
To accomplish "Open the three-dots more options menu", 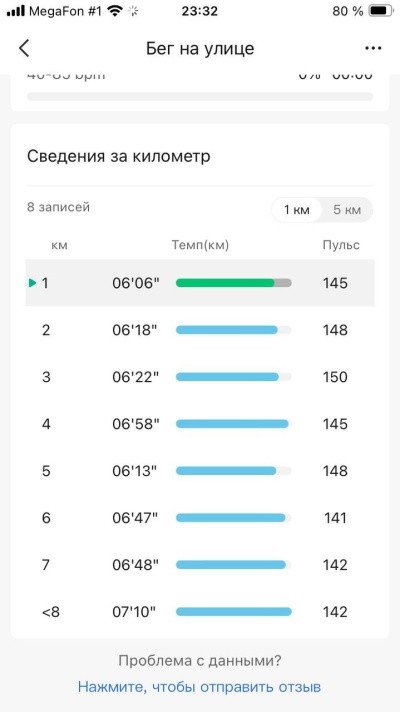I will [x=373, y=48].
